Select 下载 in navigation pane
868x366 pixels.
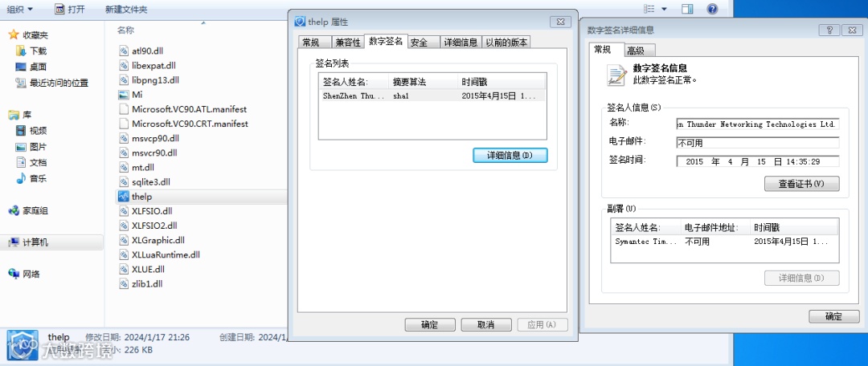[31, 51]
